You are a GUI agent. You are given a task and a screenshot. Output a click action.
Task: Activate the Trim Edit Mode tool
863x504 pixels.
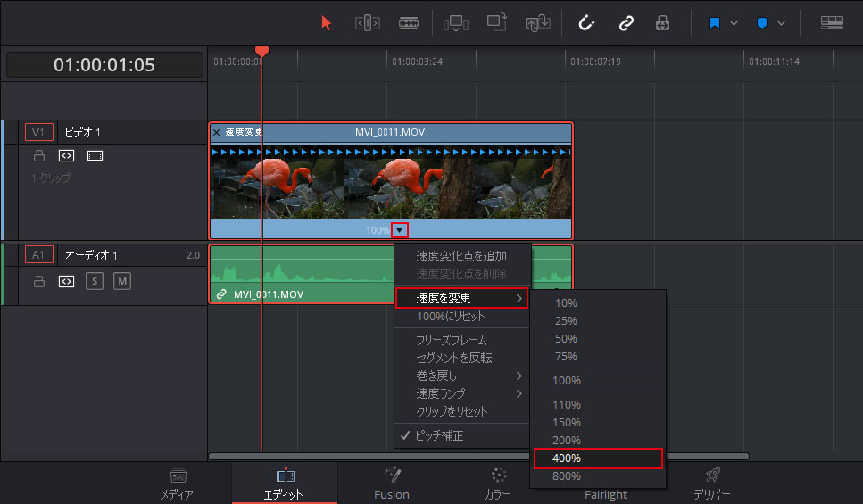367,23
